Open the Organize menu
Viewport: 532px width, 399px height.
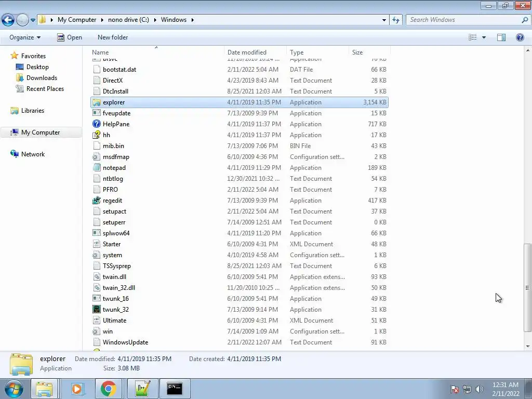coord(25,37)
